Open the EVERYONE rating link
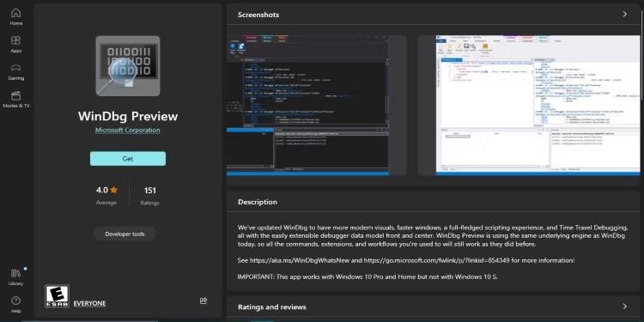The image size is (644, 322). pyautogui.click(x=89, y=303)
